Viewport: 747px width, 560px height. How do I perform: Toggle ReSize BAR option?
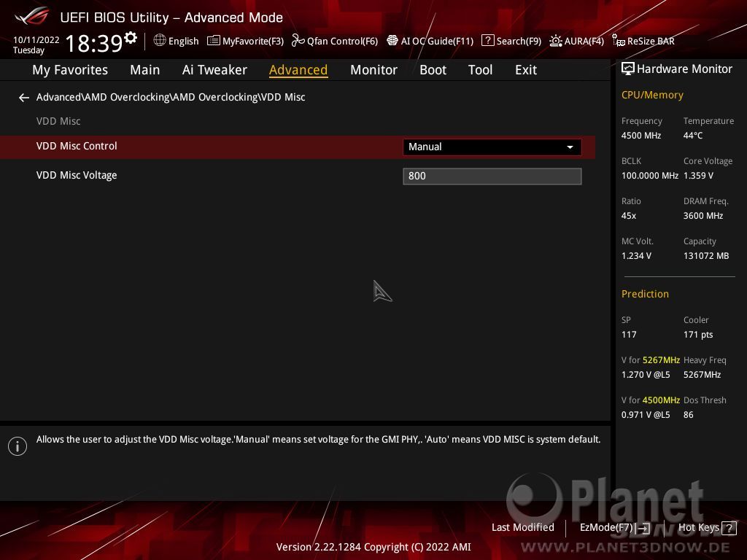(x=643, y=41)
